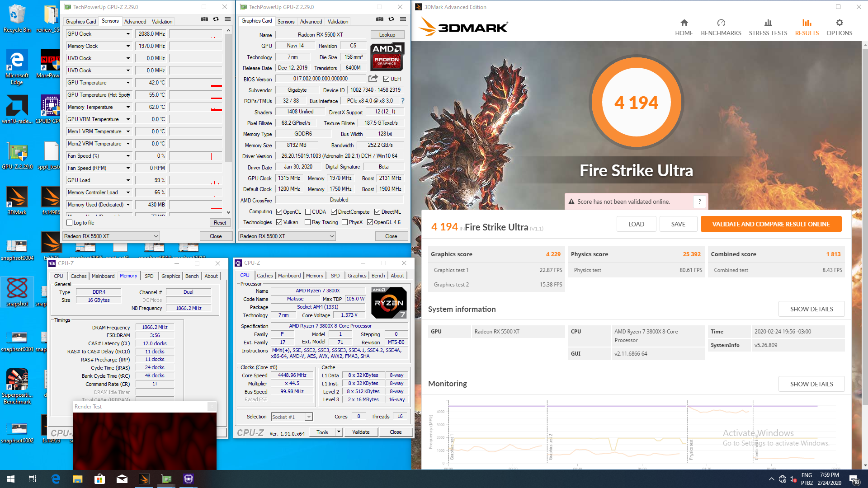Open SPD tab in CPU-Z Memory window
This screenshot has height=488, width=868.
tap(149, 276)
